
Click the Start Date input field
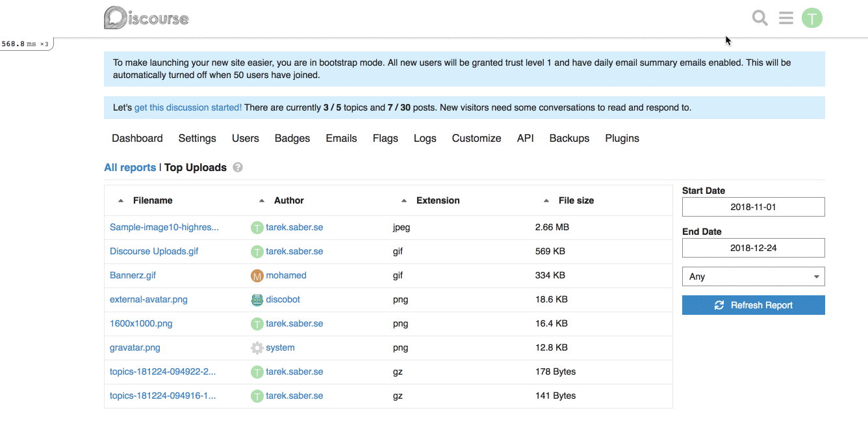(x=754, y=207)
